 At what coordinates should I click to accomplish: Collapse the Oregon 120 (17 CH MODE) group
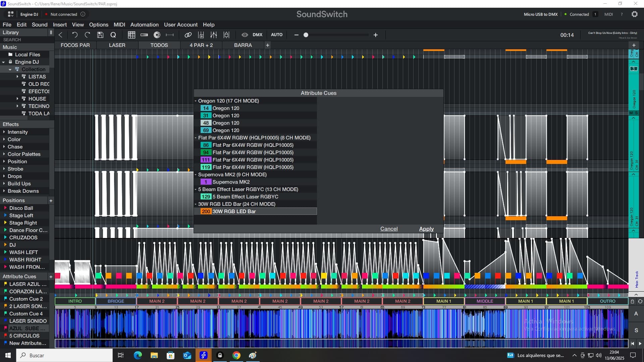click(x=196, y=101)
